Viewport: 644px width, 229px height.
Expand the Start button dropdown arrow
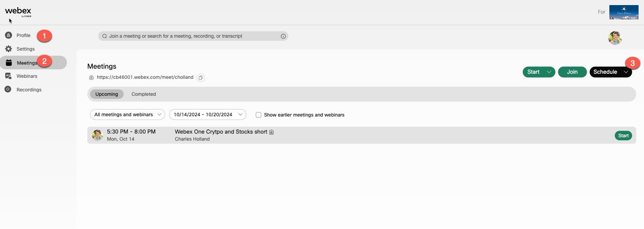(549, 72)
